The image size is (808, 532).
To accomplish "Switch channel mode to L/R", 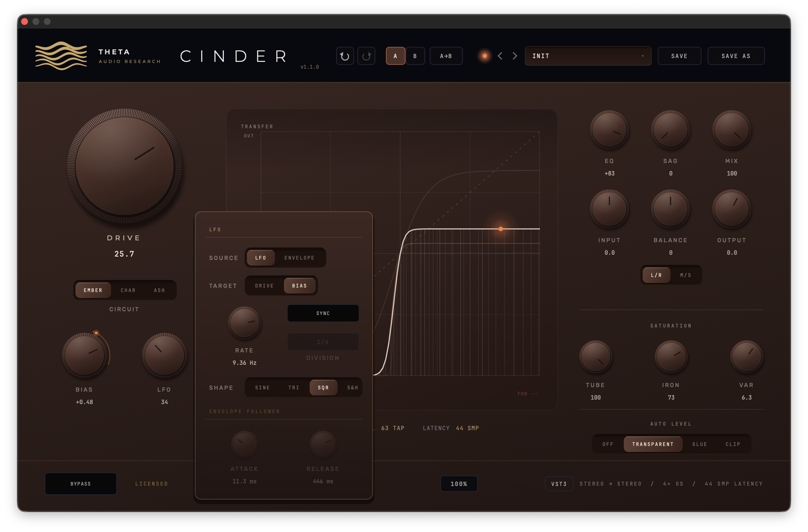I will pos(656,275).
